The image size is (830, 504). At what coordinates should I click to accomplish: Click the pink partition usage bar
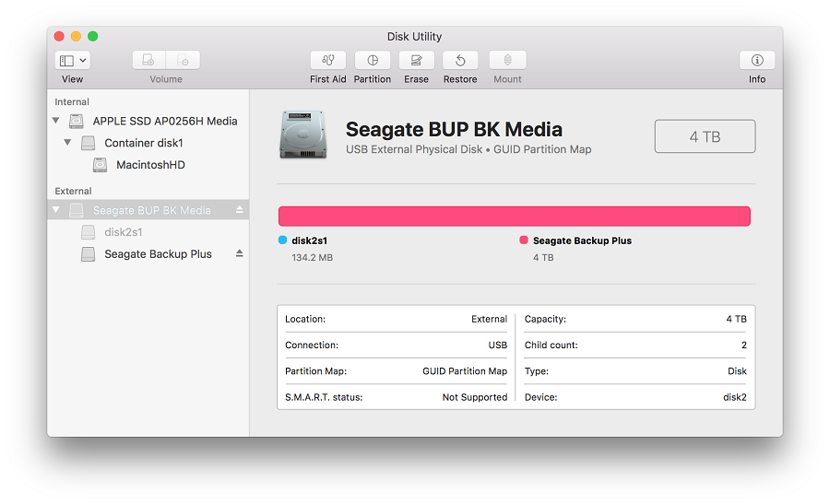pyautogui.click(x=515, y=217)
